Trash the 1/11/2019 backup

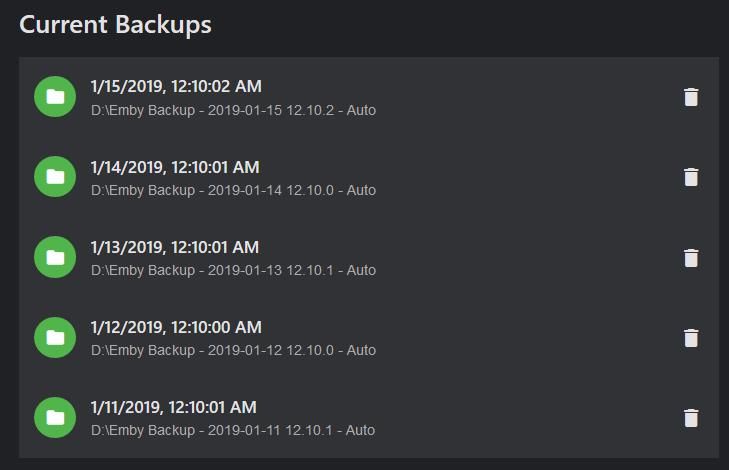(x=690, y=418)
